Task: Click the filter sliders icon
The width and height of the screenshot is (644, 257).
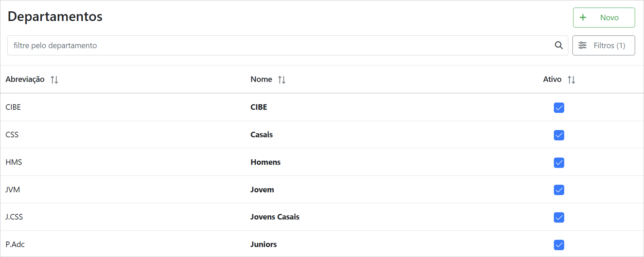Action: pyautogui.click(x=582, y=45)
